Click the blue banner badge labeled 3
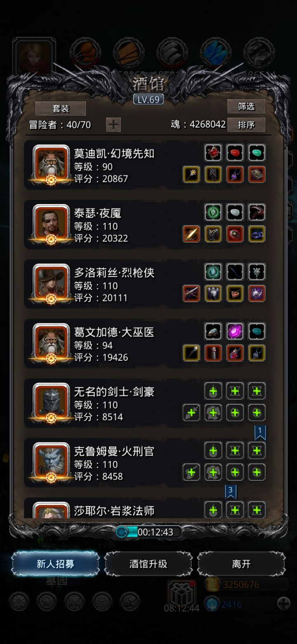297x644 pixels. (231, 492)
